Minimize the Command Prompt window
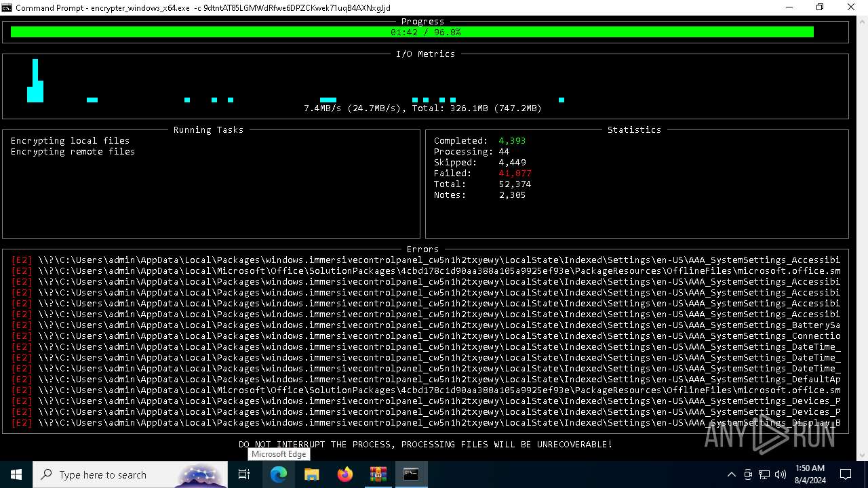The width and height of the screenshot is (868, 488). coord(789,7)
